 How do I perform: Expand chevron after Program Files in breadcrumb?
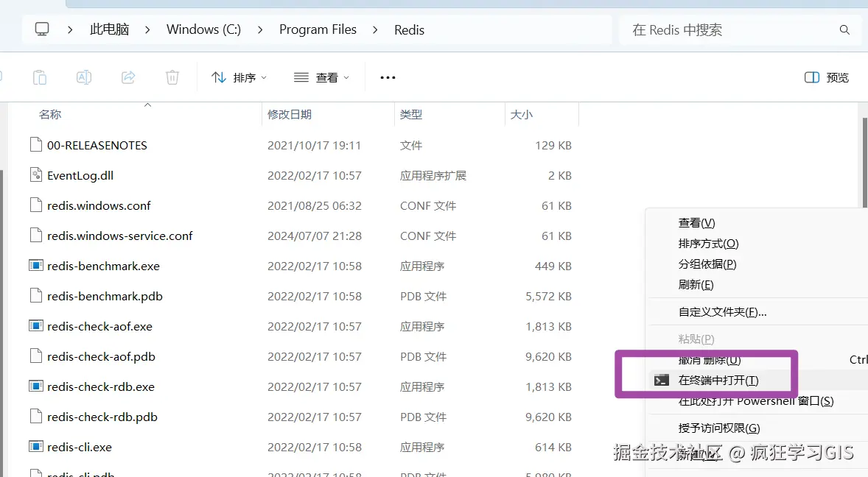[375, 30]
